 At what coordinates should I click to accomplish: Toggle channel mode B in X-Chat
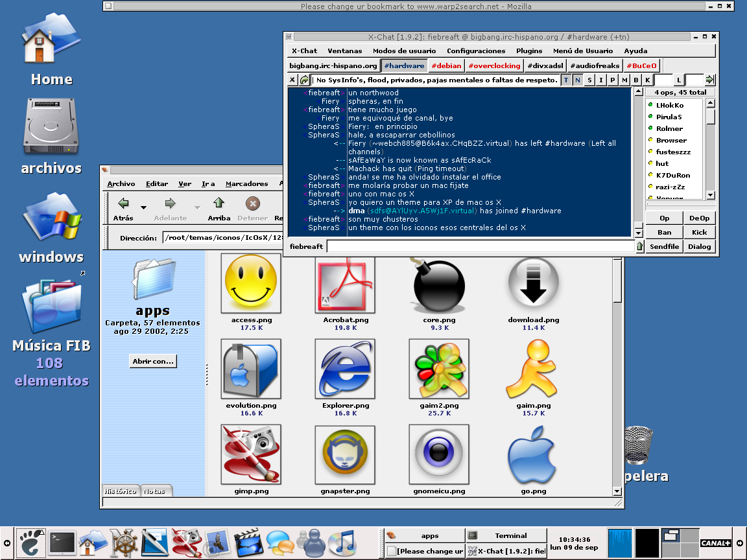coord(636,80)
